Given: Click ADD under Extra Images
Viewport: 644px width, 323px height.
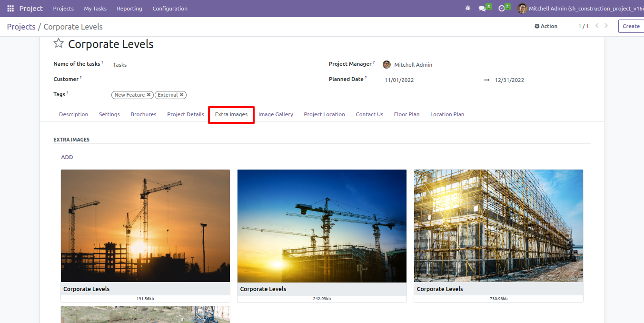Looking at the screenshot, I should [67, 157].
